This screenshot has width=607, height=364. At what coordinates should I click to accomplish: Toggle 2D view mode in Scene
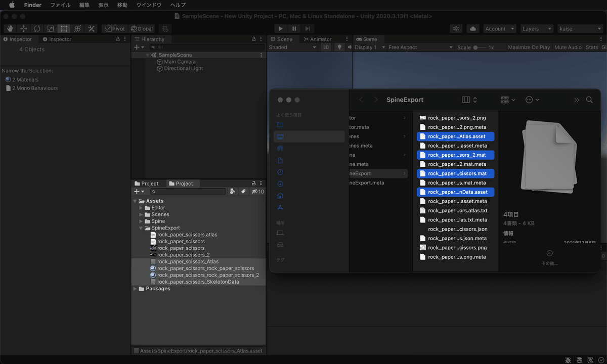click(x=326, y=47)
